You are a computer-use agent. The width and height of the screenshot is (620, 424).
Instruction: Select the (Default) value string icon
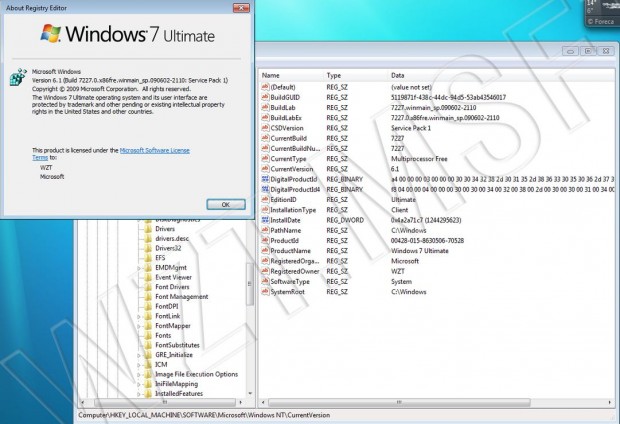(x=265, y=87)
